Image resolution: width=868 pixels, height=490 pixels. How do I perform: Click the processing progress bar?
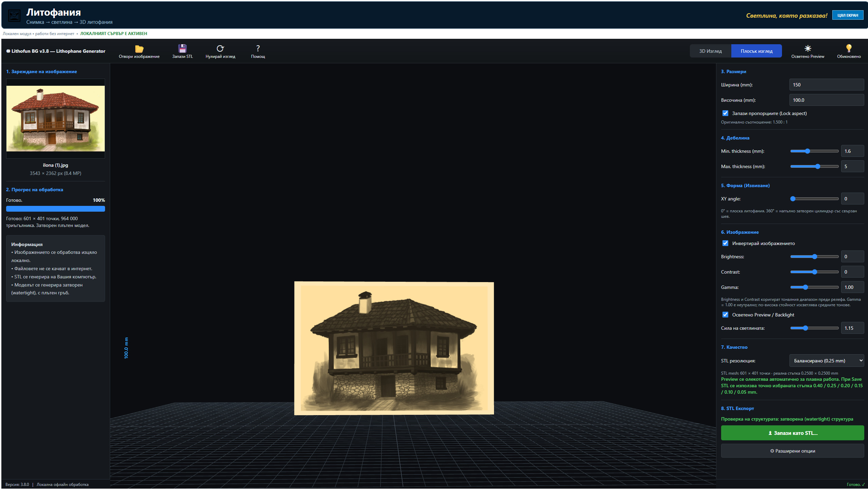coord(55,209)
